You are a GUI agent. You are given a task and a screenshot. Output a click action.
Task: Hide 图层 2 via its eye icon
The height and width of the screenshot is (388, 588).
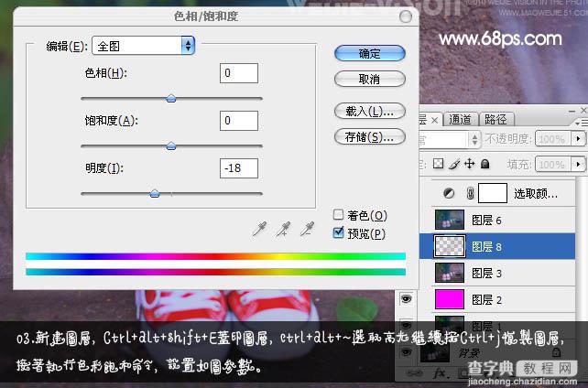(x=407, y=299)
